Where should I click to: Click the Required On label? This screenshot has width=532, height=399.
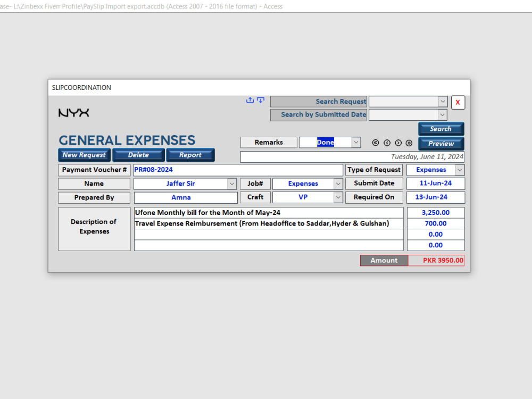pos(374,197)
